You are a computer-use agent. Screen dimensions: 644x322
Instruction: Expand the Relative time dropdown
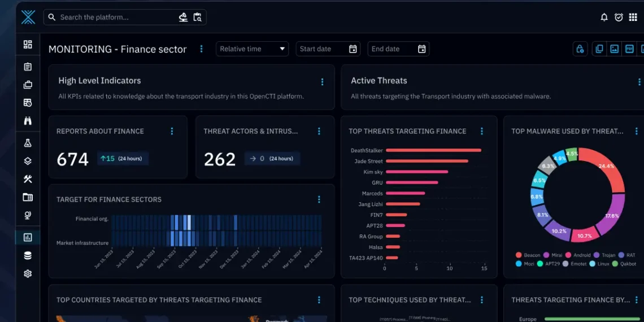click(252, 49)
